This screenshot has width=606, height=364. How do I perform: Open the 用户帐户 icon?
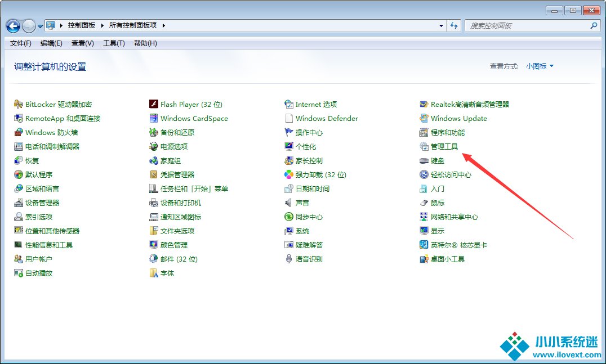click(x=19, y=259)
